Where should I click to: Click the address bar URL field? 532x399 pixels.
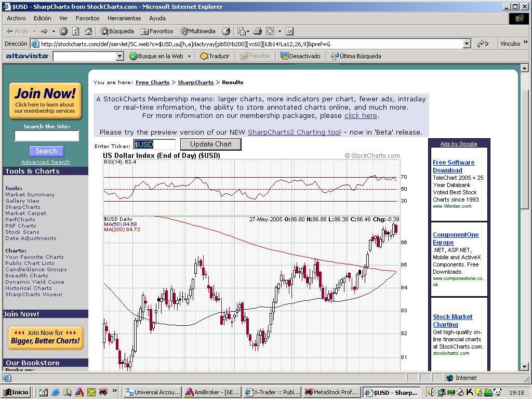click(x=251, y=44)
